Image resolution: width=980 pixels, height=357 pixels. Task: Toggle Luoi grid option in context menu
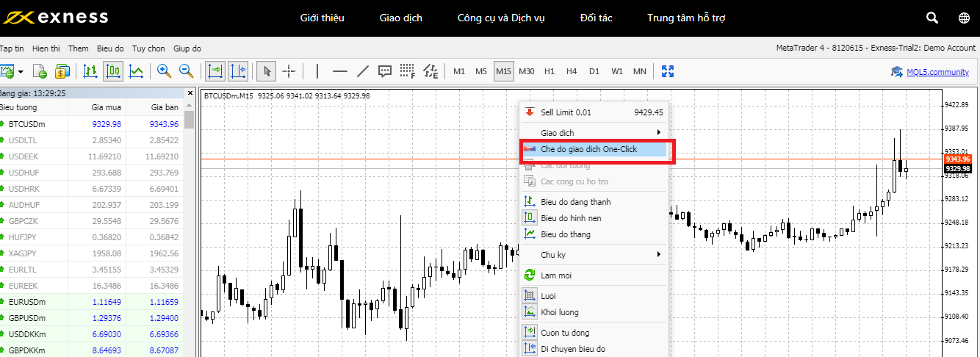tap(548, 296)
